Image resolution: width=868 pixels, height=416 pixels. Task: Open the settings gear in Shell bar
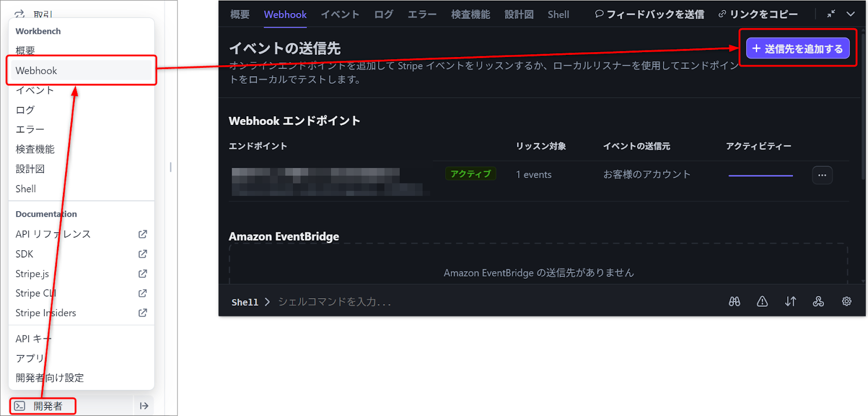click(846, 301)
